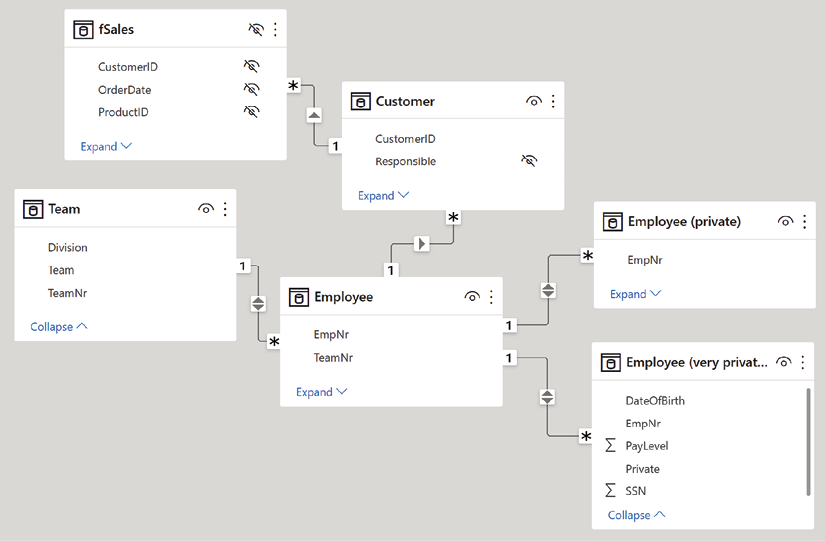Select the Team field in Team table
Viewport: 825px width, 541px height.
61,270
